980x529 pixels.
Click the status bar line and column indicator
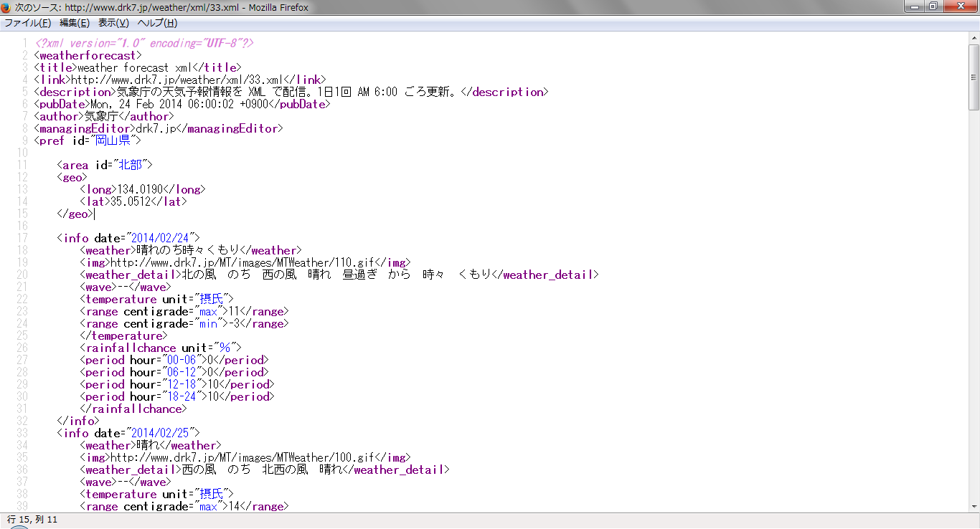coord(32,520)
